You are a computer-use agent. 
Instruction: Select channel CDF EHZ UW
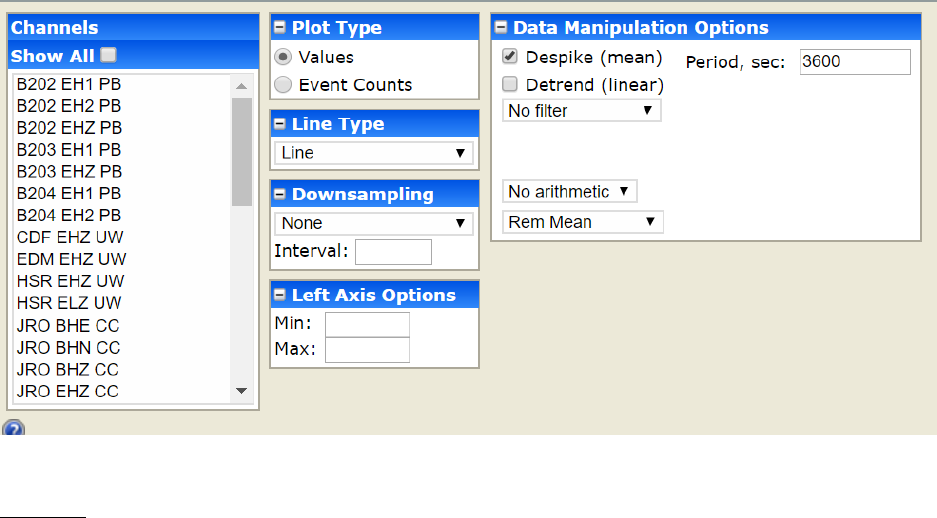[x=70, y=237]
